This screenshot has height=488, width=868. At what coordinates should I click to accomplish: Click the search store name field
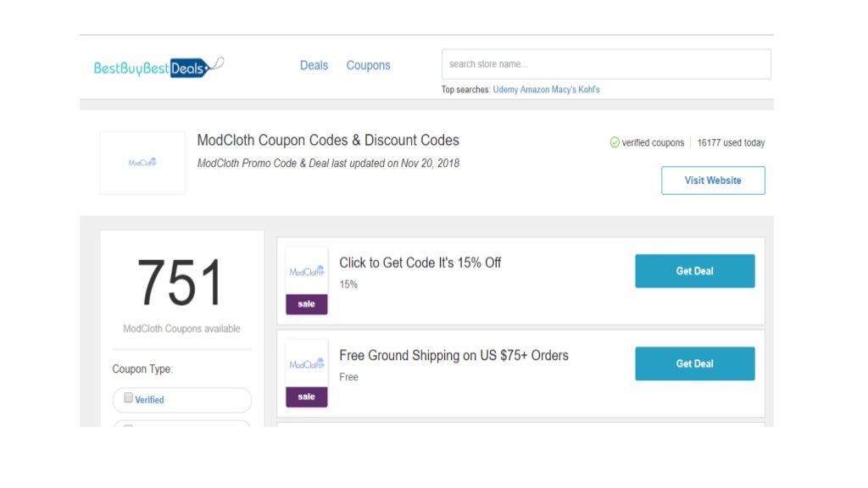click(606, 64)
